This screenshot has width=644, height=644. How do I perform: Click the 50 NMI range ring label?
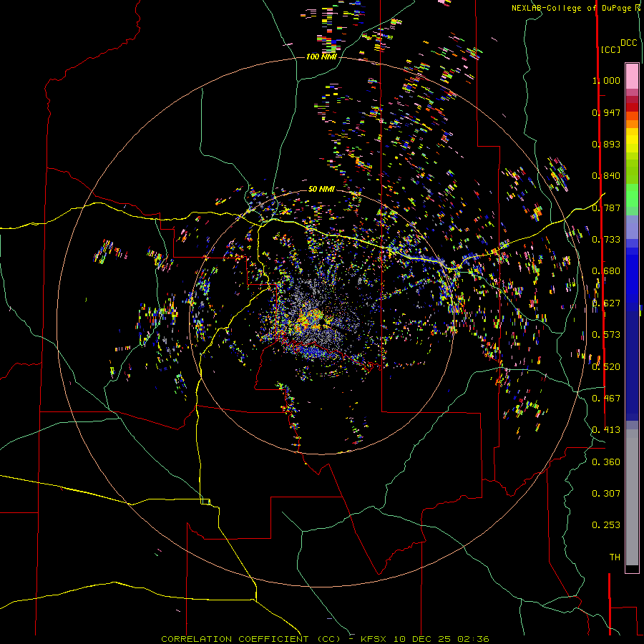pos(321,189)
